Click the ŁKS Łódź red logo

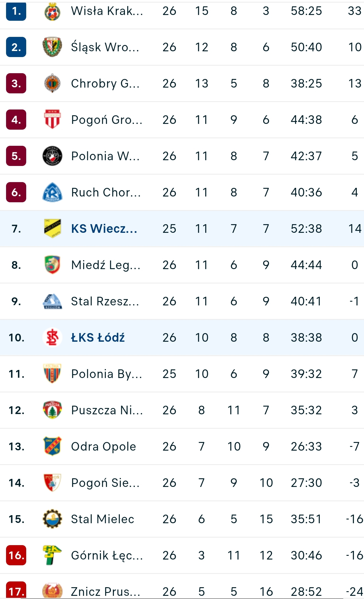(x=52, y=337)
